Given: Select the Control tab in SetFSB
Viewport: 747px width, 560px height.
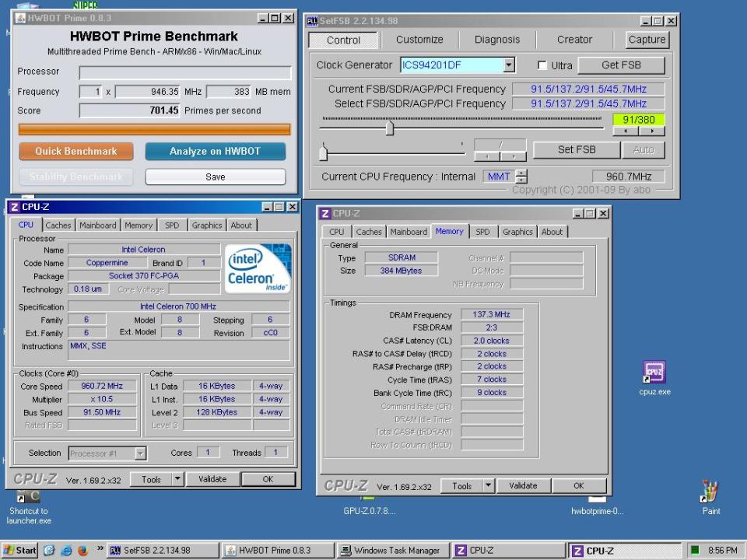Looking at the screenshot, I should [343, 40].
